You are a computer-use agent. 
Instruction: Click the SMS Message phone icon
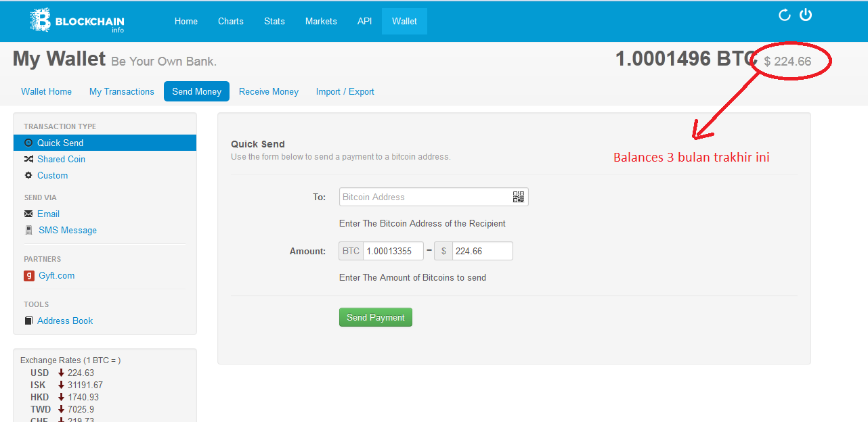click(x=28, y=230)
